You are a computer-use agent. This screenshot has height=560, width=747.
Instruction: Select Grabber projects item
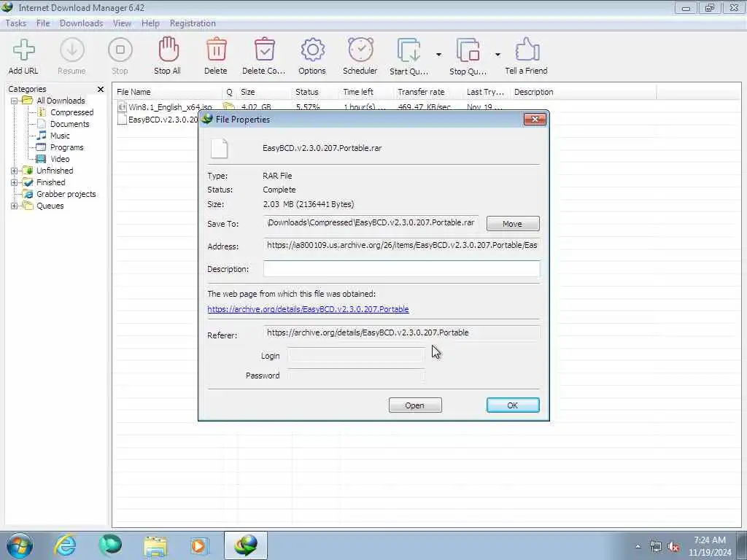click(x=66, y=194)
